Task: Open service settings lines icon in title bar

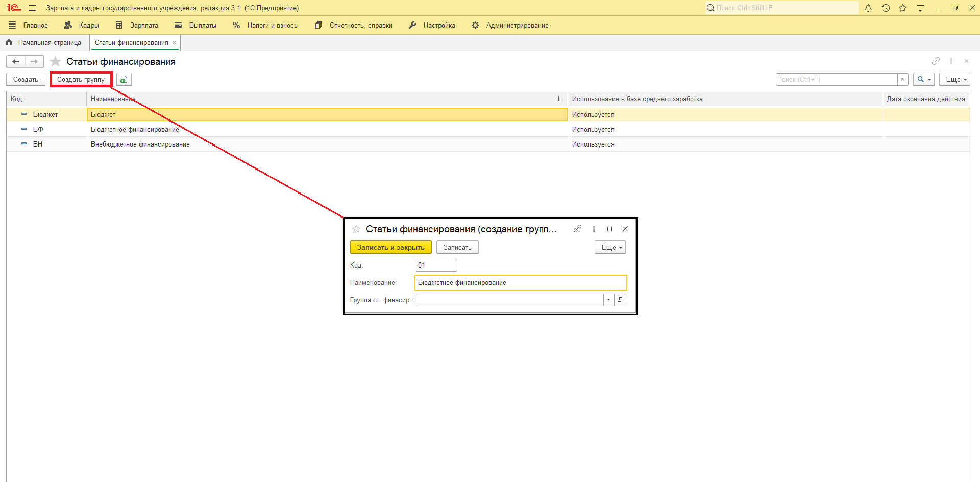Action: [x=920, y=8]
